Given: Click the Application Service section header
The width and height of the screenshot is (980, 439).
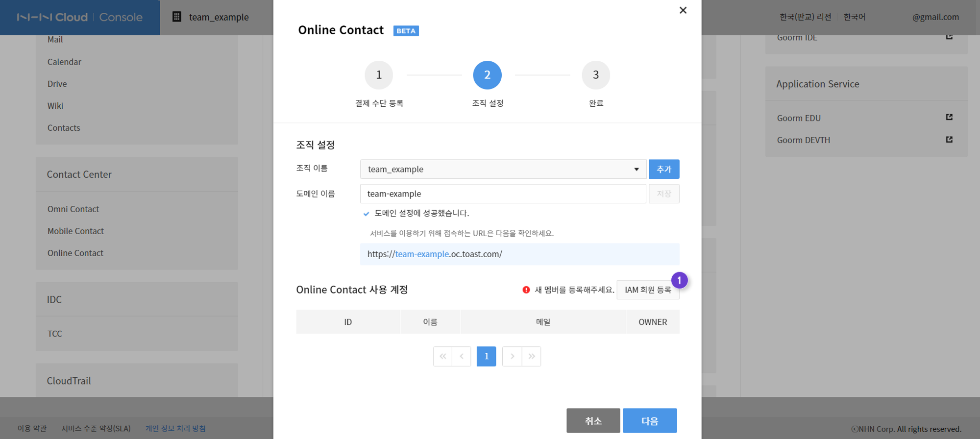Looking at the screenshot, I should tap(818, 84).
